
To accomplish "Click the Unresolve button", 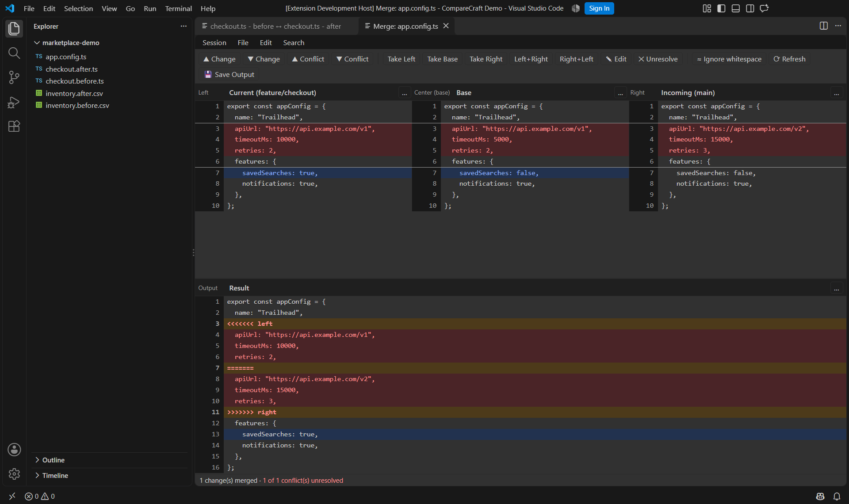I will click(x=658, y=59).
